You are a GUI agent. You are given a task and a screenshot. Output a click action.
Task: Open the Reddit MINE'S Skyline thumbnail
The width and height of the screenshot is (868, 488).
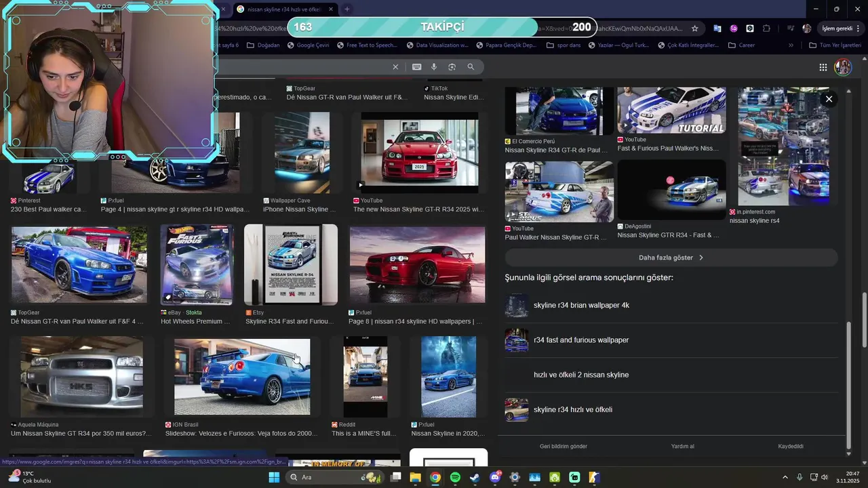pos(365,377)
